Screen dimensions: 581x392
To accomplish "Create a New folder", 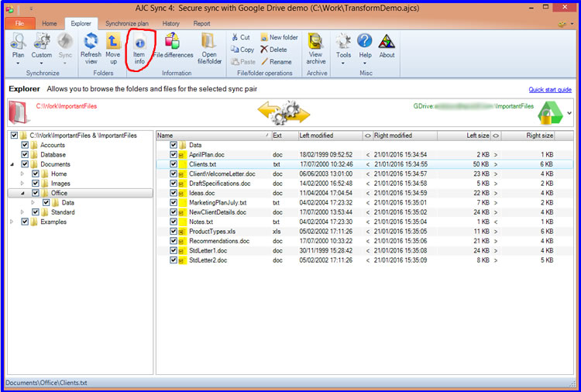I will coord(279,37).
